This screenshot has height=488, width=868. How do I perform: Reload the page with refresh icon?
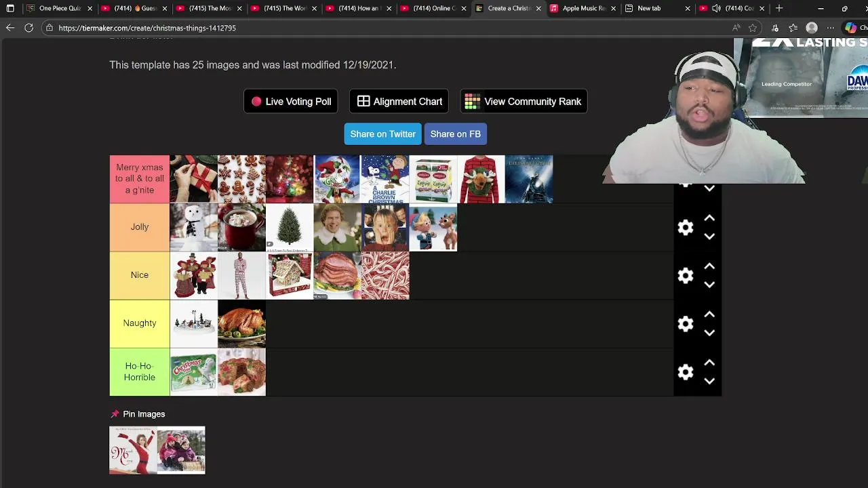[x=28, y=28]
